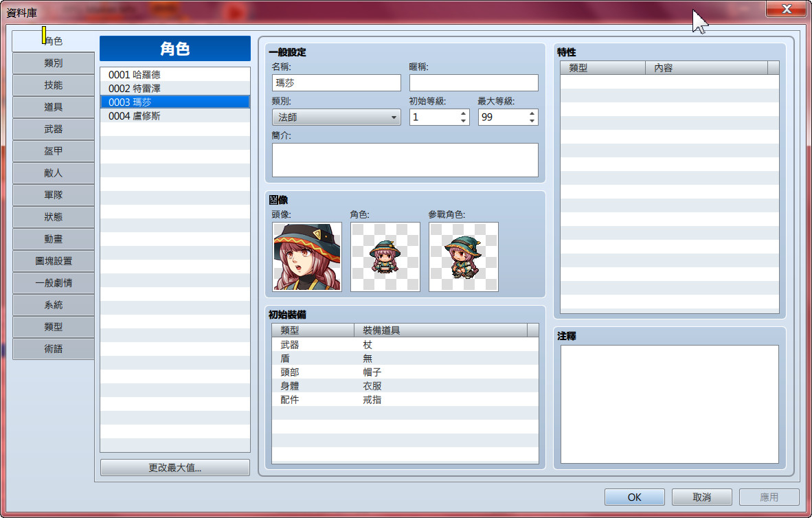Select actor 0004 盧修斯 in list
The height and width of the screenshot is (518, 812).
click(175, 116)
